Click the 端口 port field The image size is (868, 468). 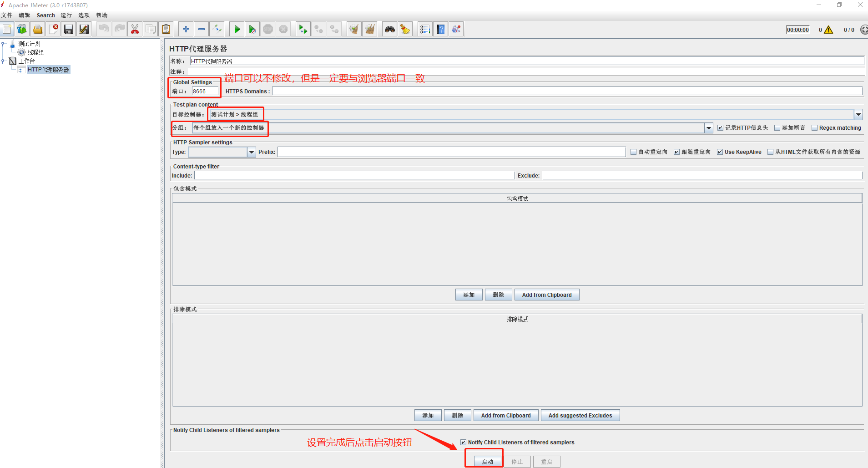[205, 92]
